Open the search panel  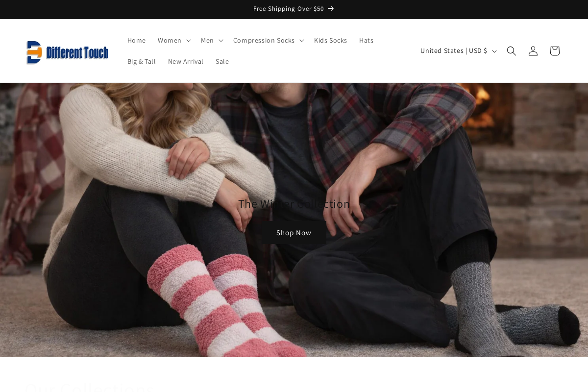coord(511,50)
